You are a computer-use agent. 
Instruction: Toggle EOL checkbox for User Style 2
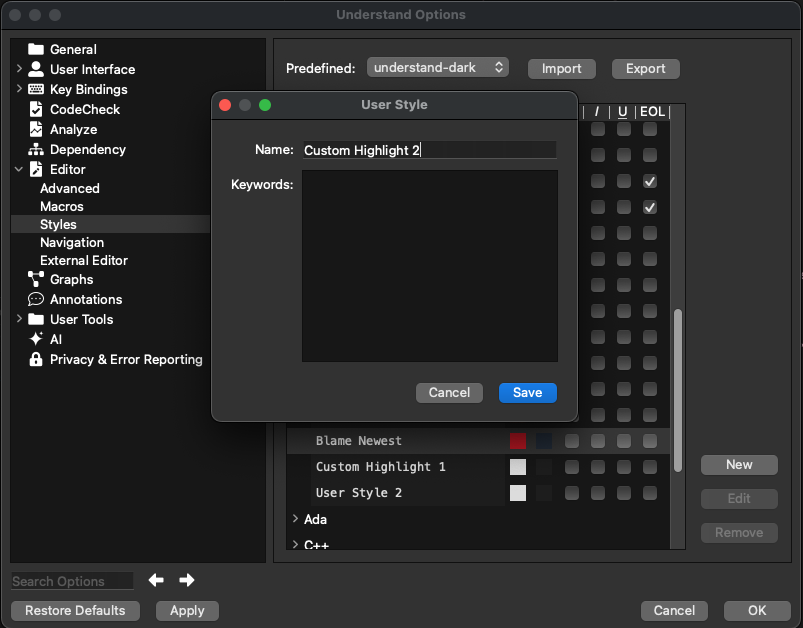click(x=650, y=493)
